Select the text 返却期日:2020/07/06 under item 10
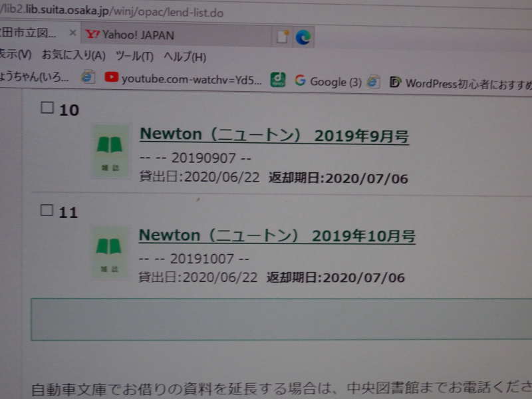The width and height of the screenshot is (532, 399). tap(338, 178)
